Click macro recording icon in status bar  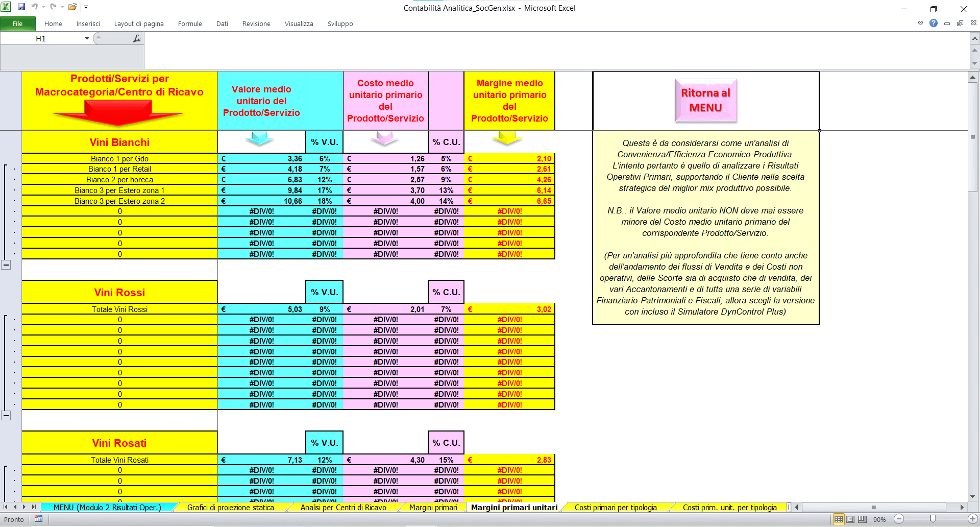38,519
